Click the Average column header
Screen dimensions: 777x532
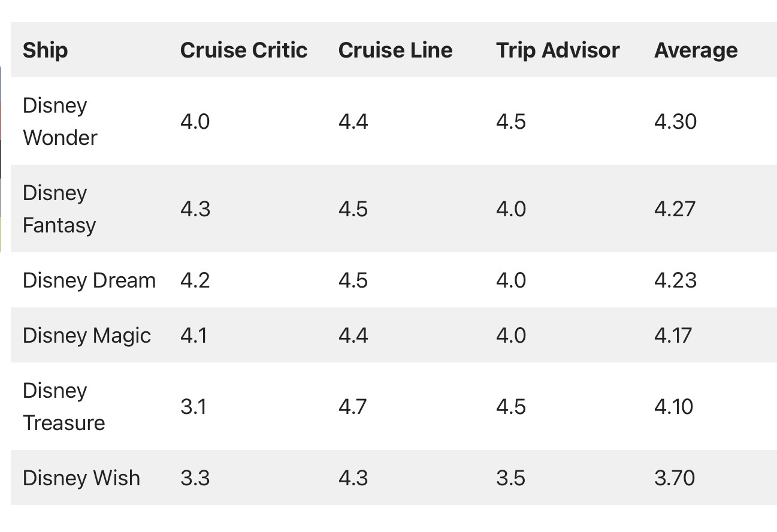(x=696, y=50)
